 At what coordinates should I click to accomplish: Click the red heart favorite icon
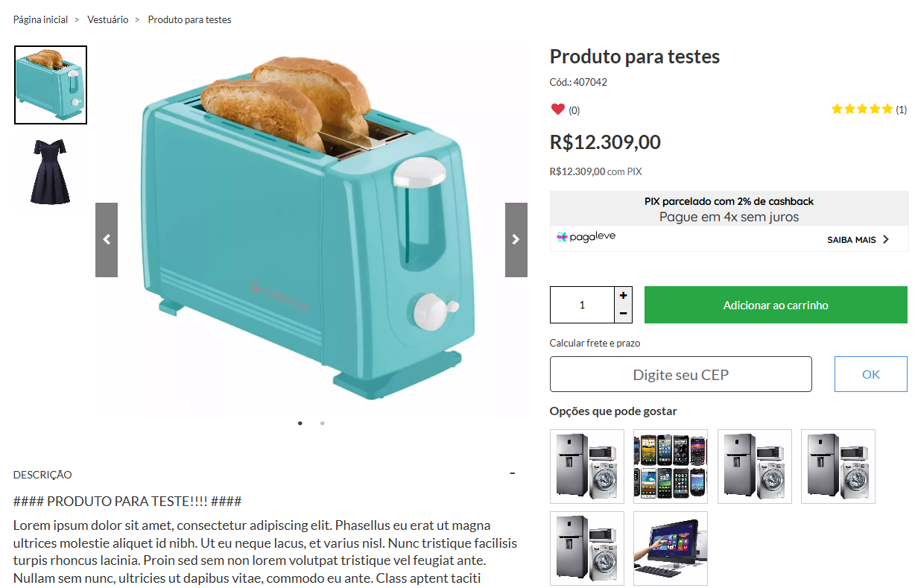557,110
